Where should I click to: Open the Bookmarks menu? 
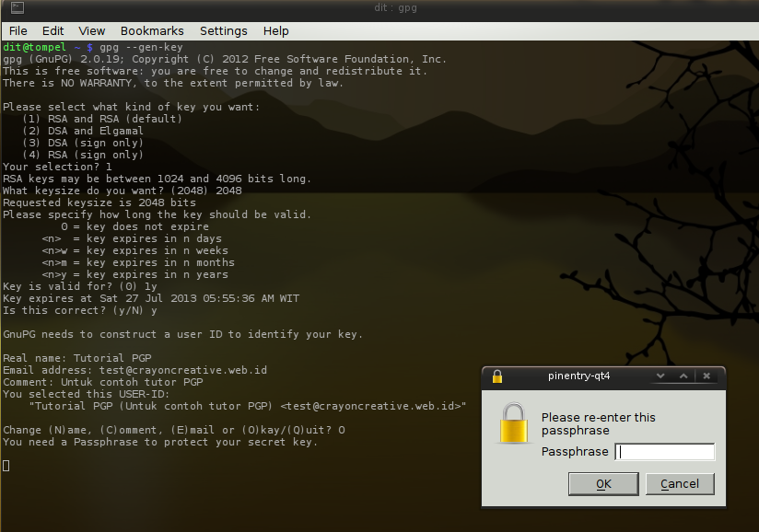(x=152, y=31)
